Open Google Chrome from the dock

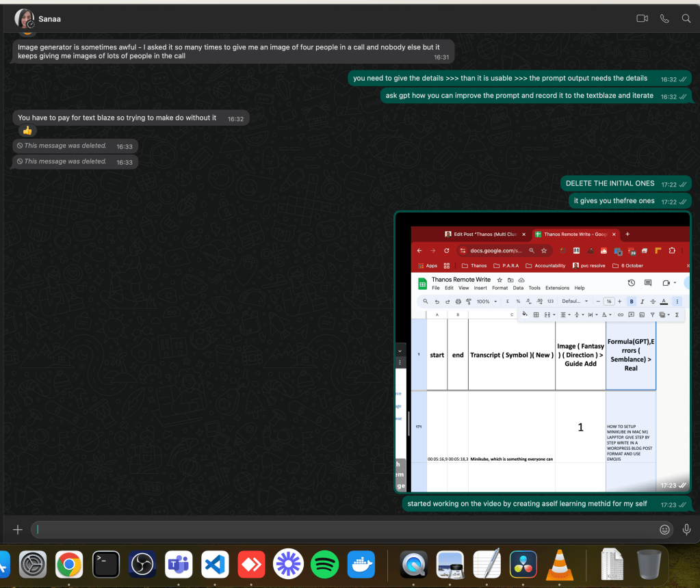click(69, 564)
